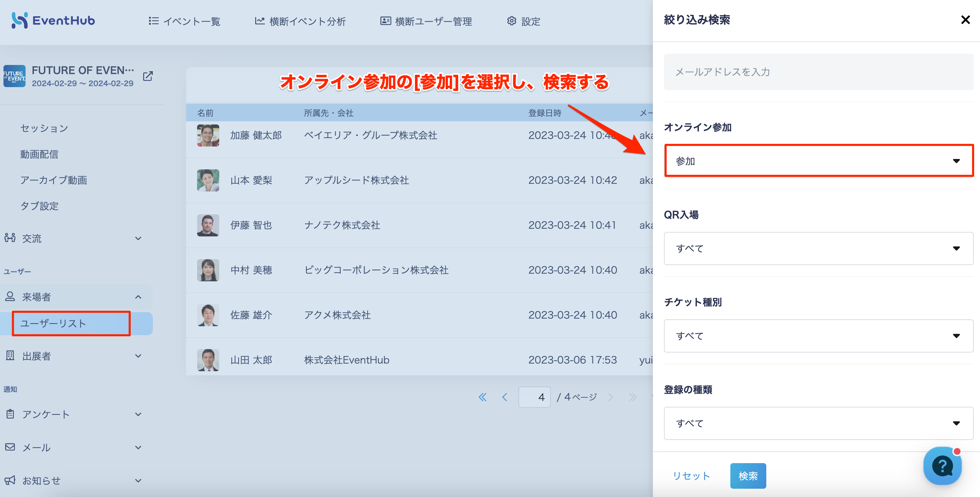Open 設定 in top navigation
980x497 pixels.
point(524,21)
